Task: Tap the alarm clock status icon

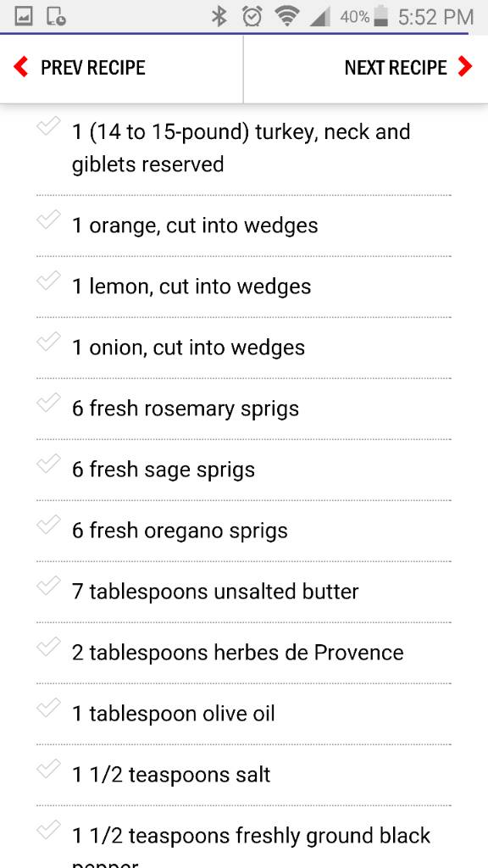Action: pyautogui.click(x=252, y=17)
